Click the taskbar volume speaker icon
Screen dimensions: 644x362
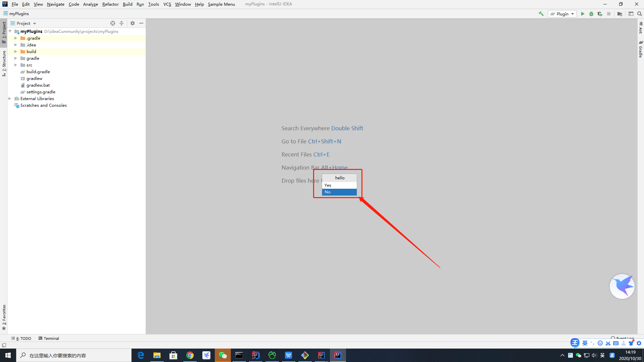pyautogui.click(x=594, y=355)
